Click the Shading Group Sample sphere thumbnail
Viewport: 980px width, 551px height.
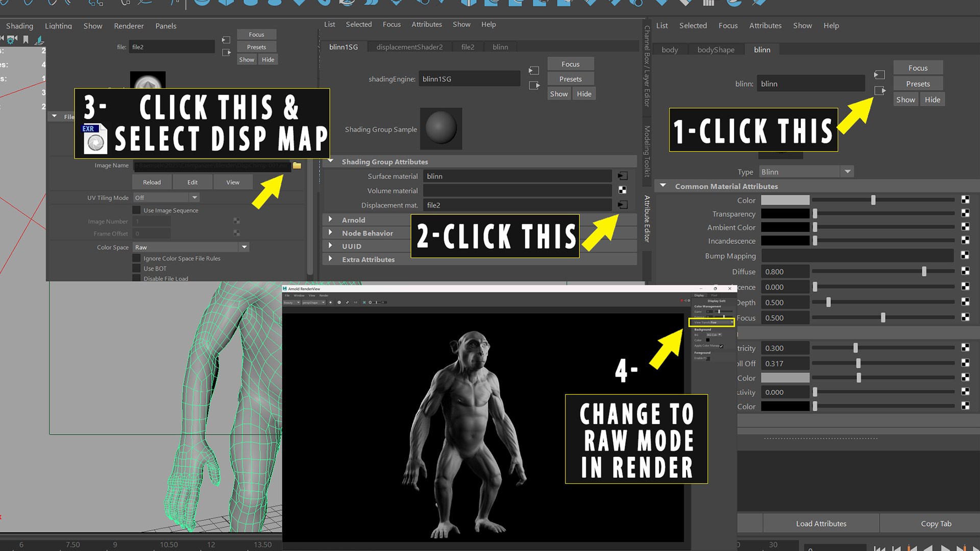[441, 129]
